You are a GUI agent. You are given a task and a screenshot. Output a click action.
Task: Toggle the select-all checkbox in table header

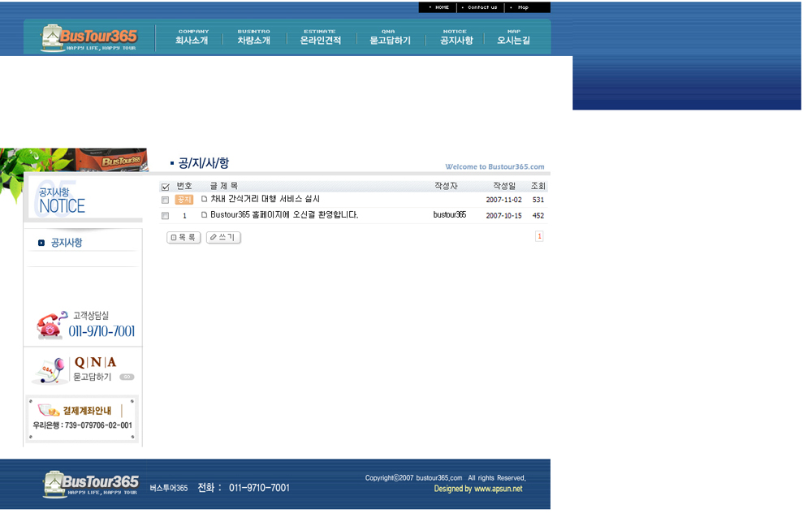(166, 187)
